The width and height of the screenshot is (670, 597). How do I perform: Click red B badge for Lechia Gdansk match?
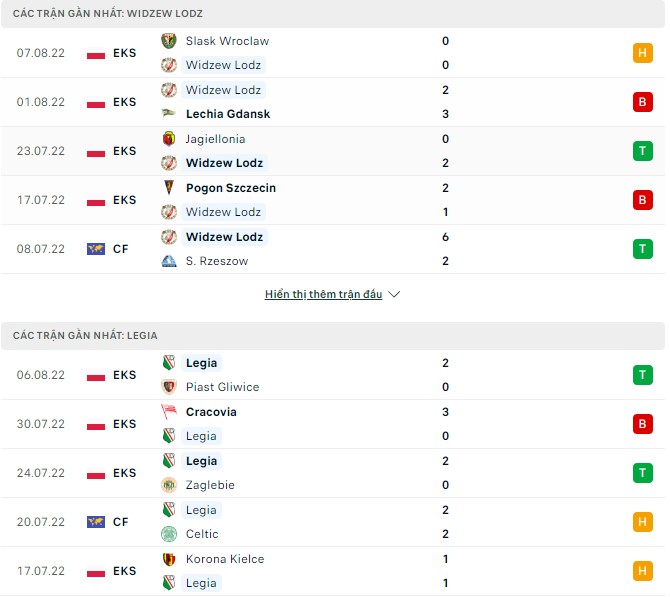pyautogui.click(x=642, y=102)
